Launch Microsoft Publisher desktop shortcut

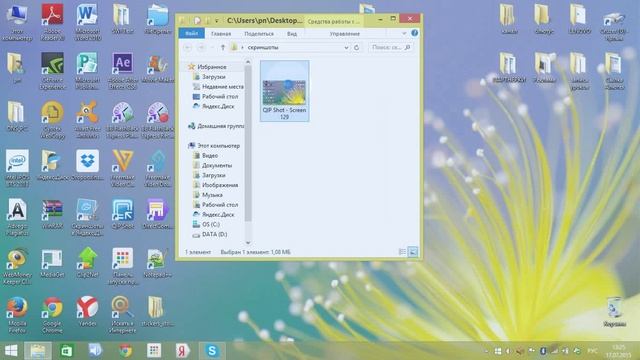(x=87, y=71)
